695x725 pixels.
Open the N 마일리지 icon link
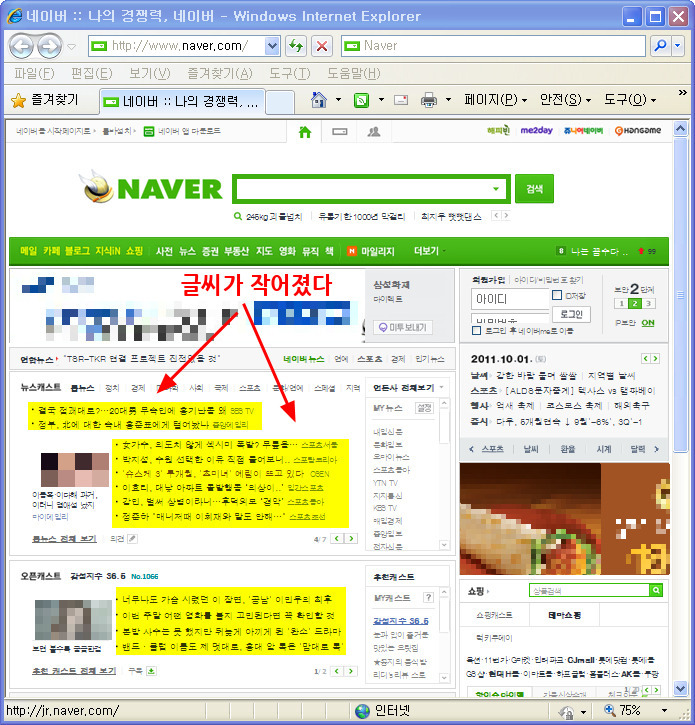pos(352,251)
